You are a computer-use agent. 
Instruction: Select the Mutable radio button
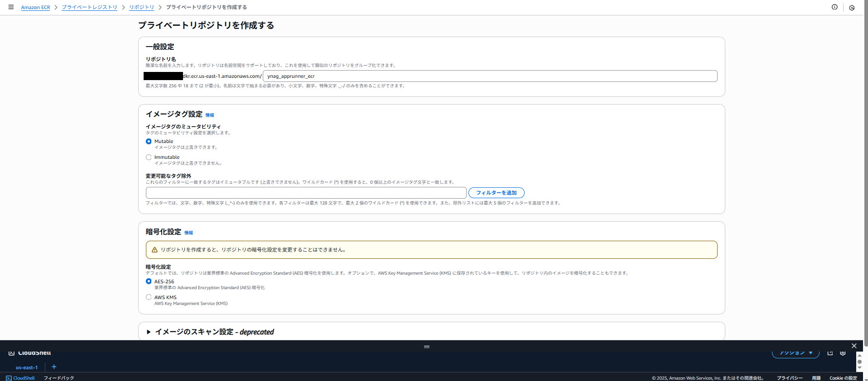coord(149,141)
